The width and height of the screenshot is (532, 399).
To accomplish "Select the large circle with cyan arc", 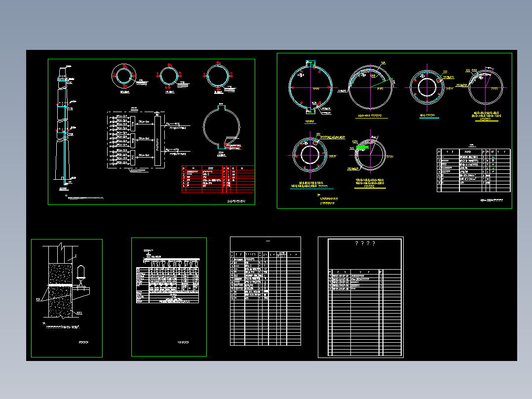I will (x=310, y=87).
